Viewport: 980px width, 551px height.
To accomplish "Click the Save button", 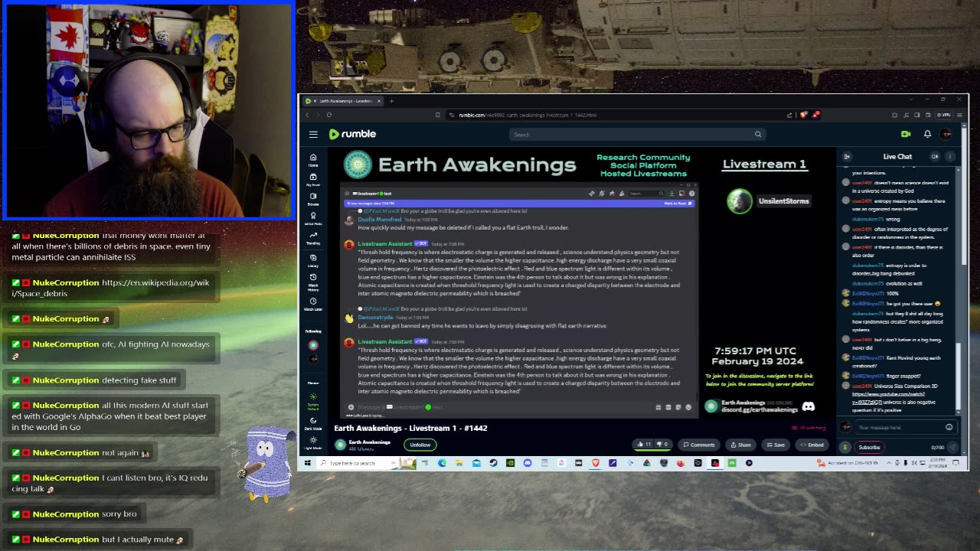I will pyautogui.click(x=776, y=445).
